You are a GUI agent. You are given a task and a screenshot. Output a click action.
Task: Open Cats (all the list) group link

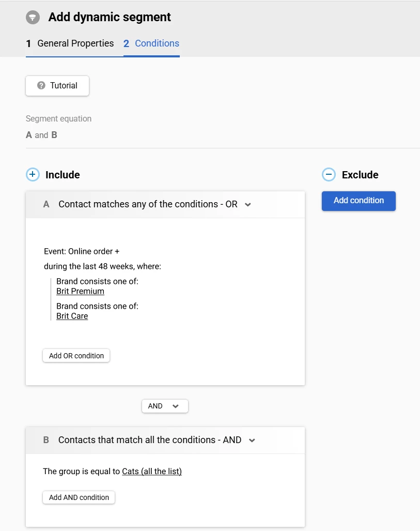tap(152, 472)
